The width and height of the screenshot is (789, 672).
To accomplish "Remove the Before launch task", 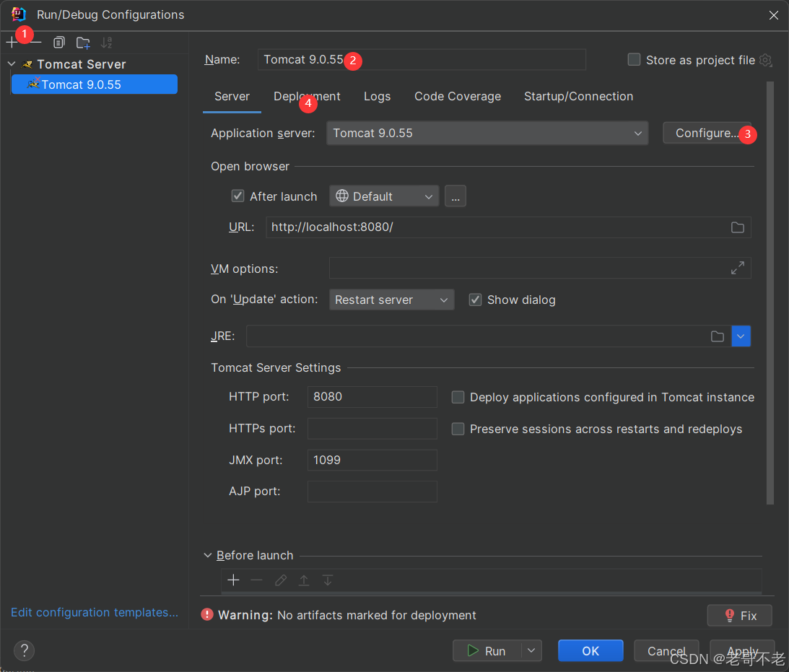I will (257, 580).
